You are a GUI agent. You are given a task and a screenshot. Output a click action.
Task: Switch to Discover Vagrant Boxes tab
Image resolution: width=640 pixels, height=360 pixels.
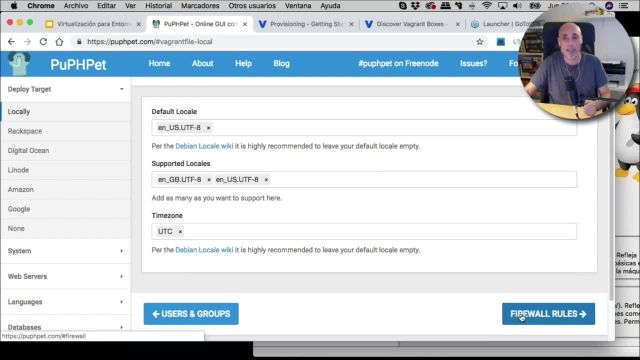point(412,24)
